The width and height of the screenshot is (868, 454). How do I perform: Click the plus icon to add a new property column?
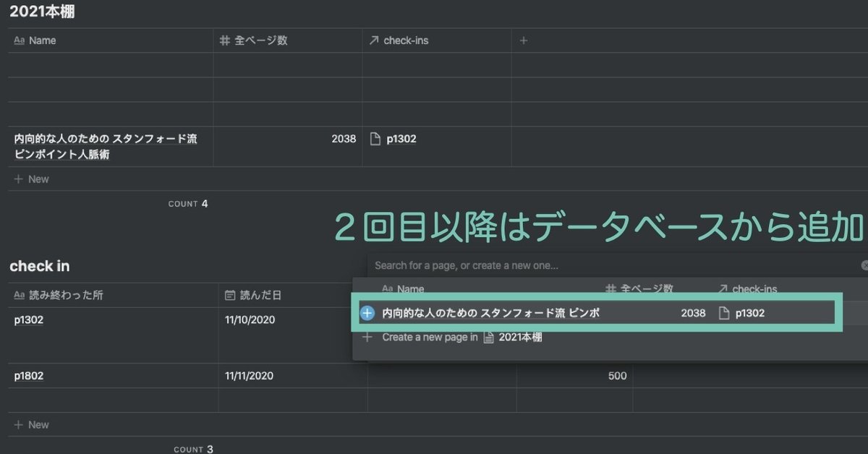click(524, 40)
